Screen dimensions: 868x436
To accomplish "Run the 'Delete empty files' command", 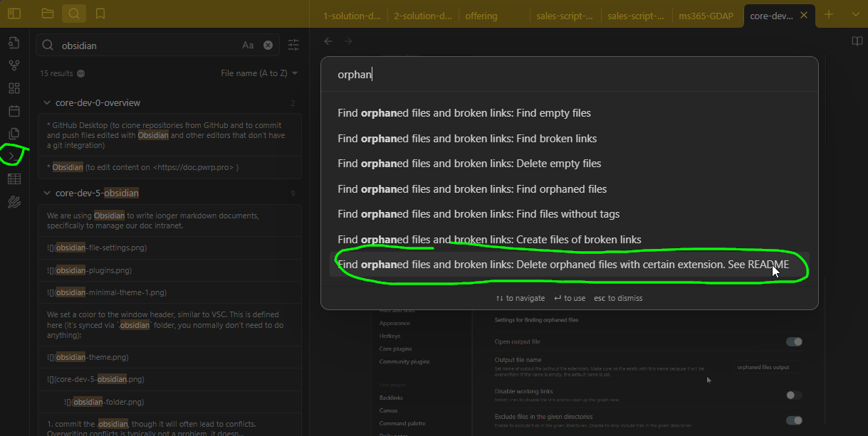I will pos(569,164).
